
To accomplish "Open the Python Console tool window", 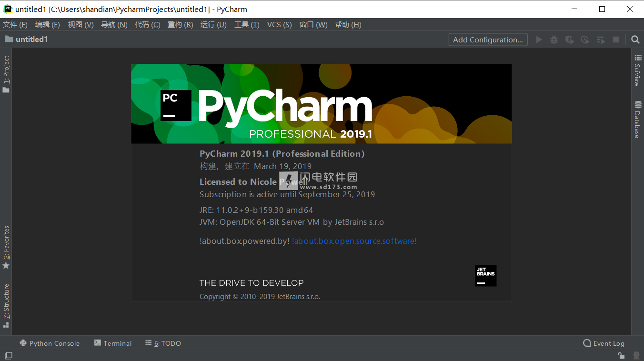I will point(50,343).
